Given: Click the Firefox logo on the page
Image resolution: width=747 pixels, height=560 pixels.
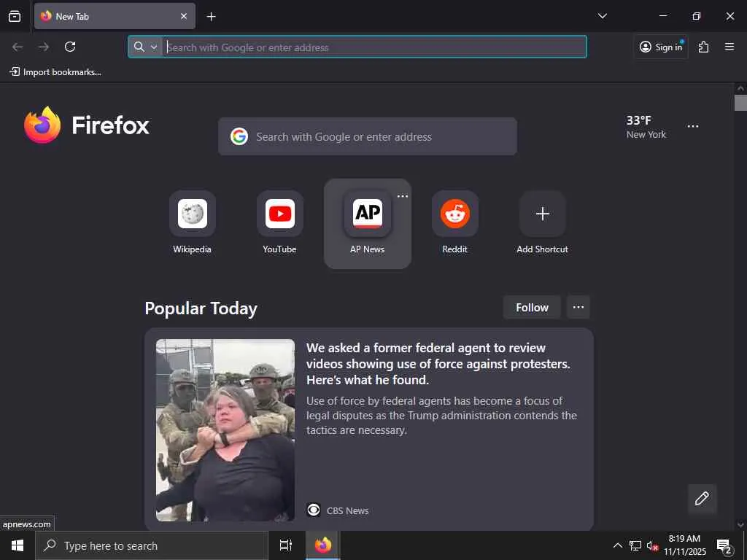Looking at the screenshot, I should [x=87, y=125].
